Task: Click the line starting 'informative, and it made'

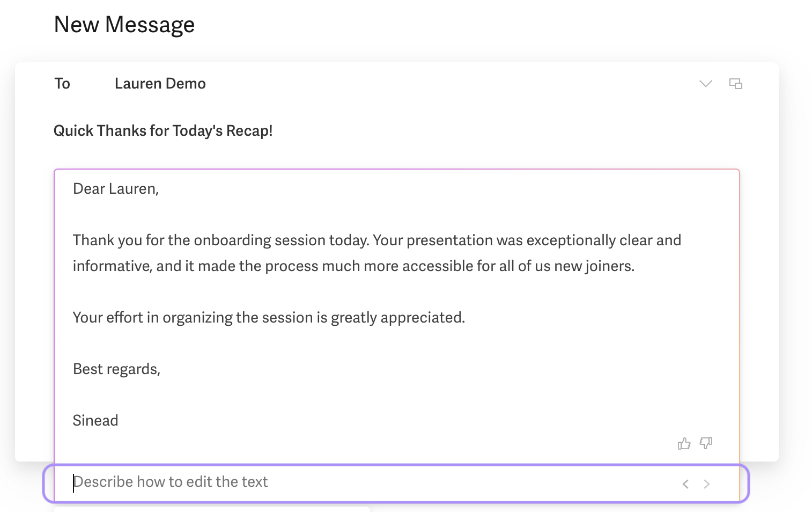Action: (x=353, y=266)
